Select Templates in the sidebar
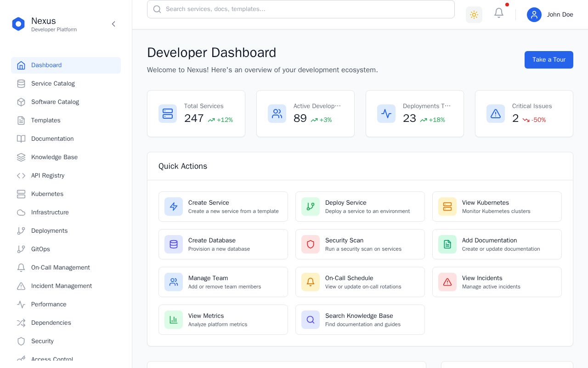The image size is (588, 368). [x=66, y=121]
